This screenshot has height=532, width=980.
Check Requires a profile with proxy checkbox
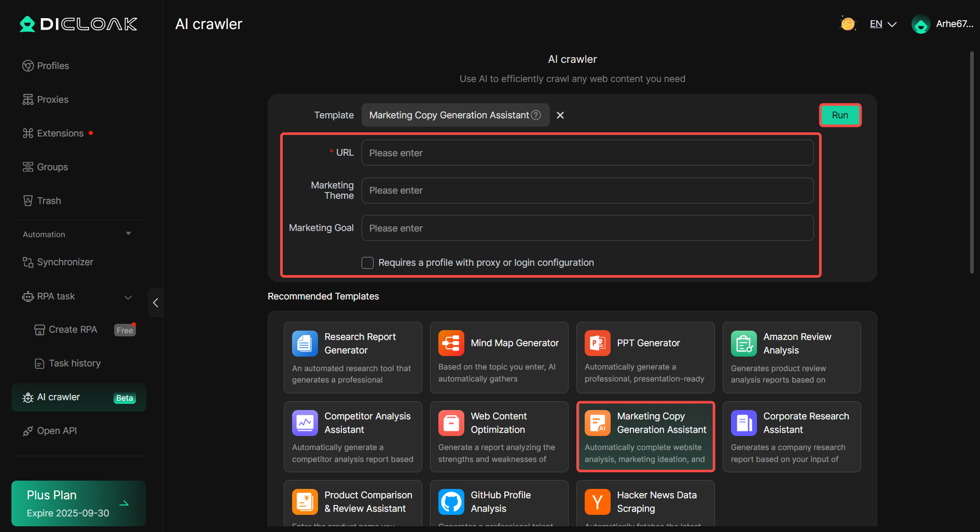click(x=367, y=263)
